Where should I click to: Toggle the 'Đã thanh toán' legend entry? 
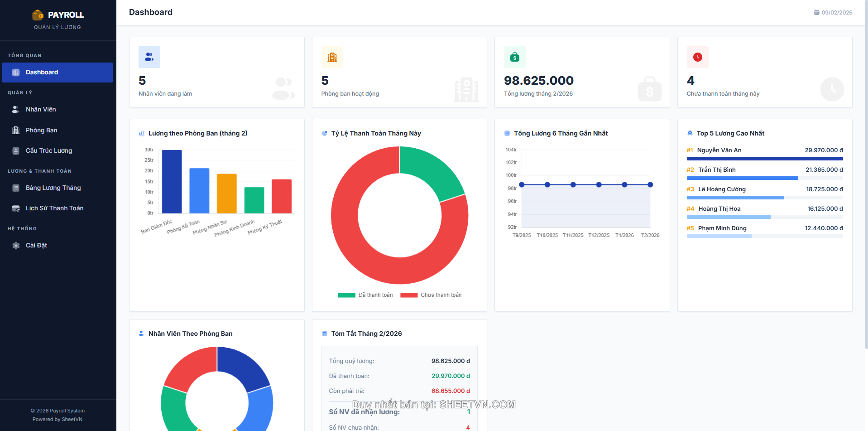point(365,295)
